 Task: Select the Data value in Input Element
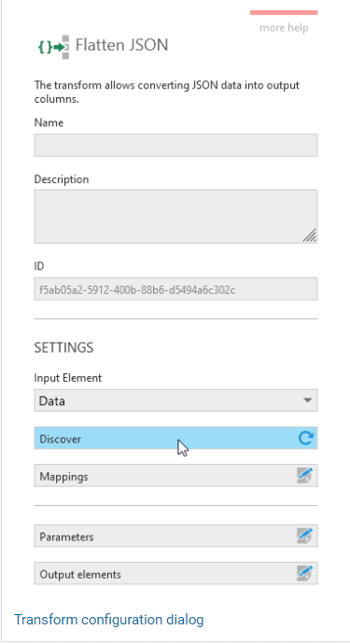51,401
